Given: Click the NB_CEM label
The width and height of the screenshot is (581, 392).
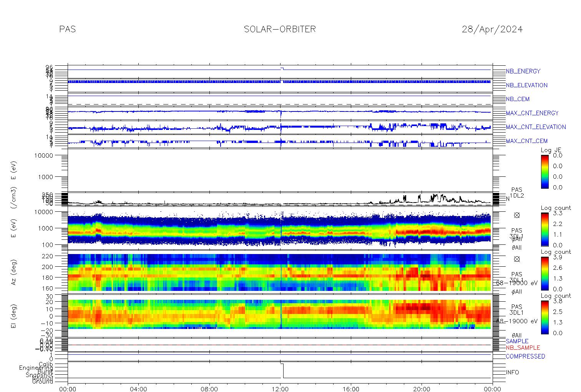Looking at the screenshot, I should coord(518,99).
